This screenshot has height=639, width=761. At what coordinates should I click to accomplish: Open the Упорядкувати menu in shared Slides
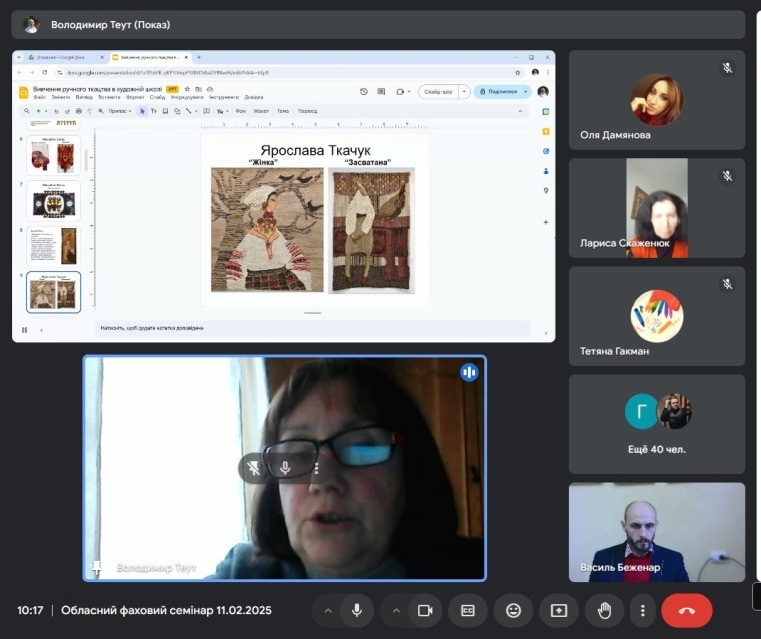tap(187, 97)
